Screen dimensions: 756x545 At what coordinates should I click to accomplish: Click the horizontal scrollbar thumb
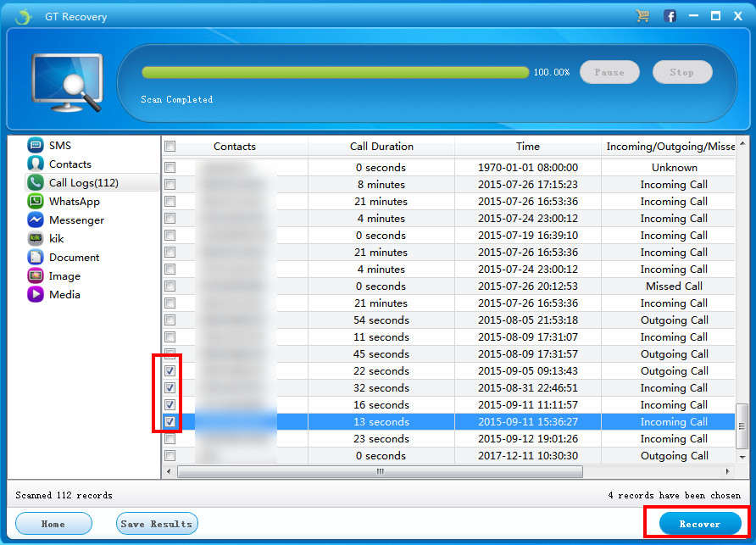pos(380,471)
